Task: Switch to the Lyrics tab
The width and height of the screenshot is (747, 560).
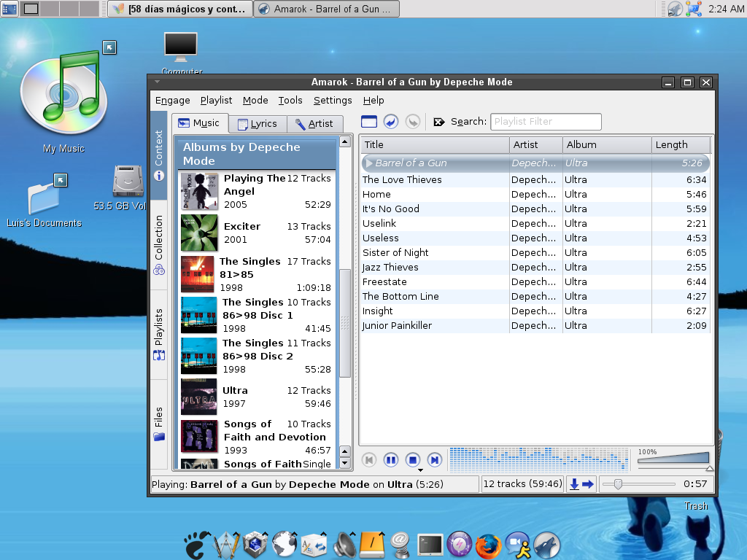Action: [x=258, y=124]
